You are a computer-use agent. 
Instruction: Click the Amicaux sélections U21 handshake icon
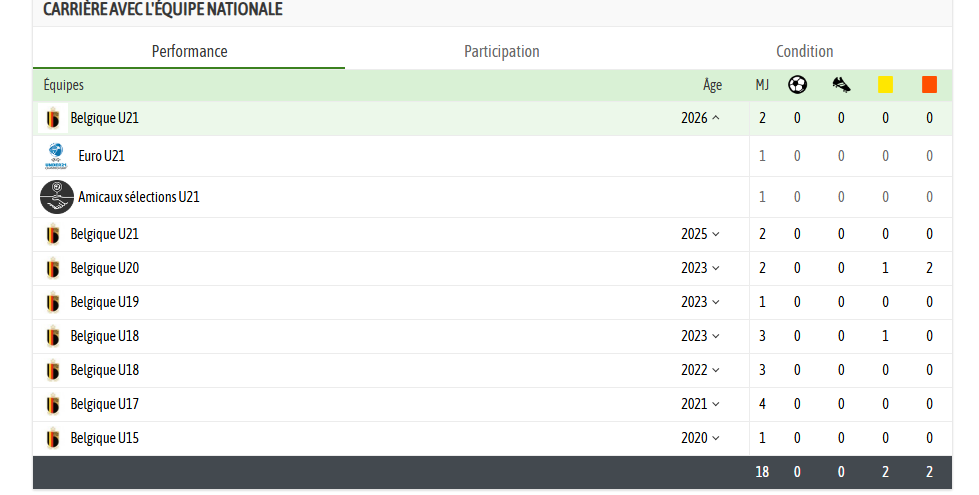point(57,197)
